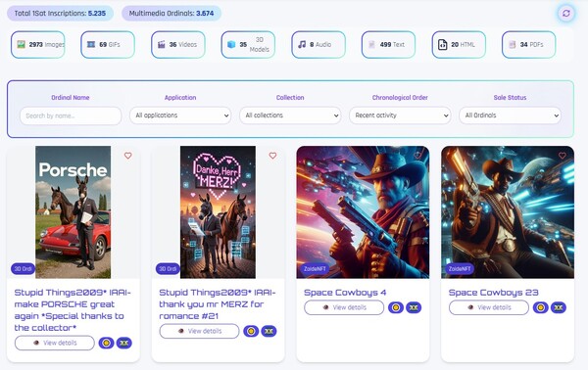
Task: Open the Space Cowboys 23 artwork thumbnail
Action: click(508, 212)
